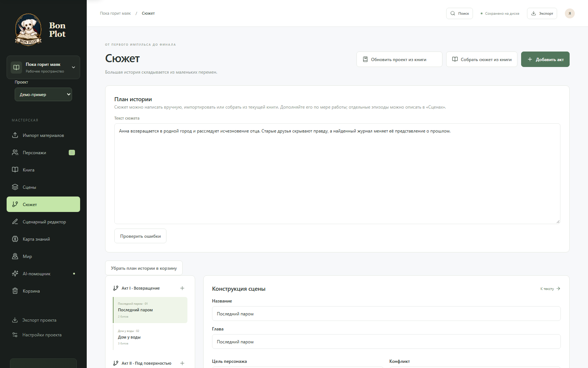
Task: Expand the Пока горит маяк workspace switcher
Action: pos(43,67)
